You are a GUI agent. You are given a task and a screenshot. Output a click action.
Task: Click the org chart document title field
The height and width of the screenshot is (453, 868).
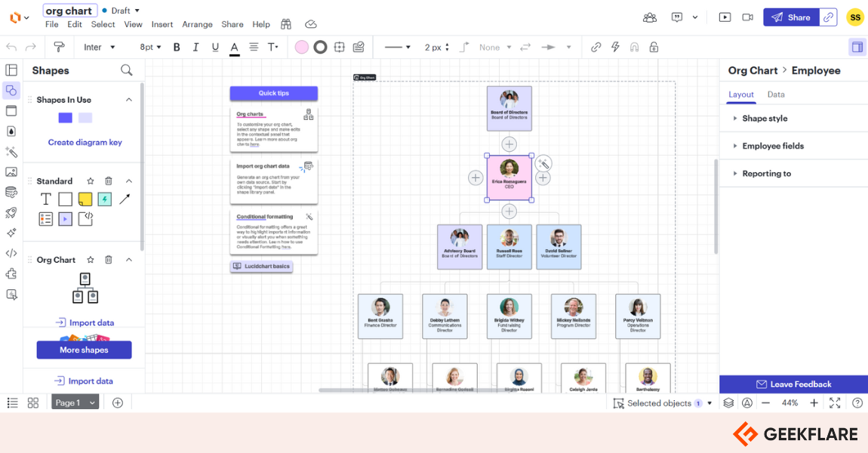pyautogui.click(x=69, y=11)
